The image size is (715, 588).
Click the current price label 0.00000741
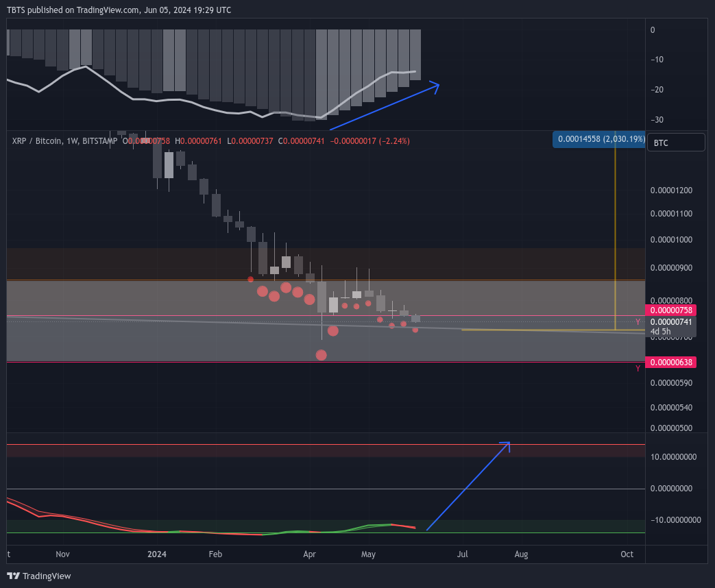670,322
